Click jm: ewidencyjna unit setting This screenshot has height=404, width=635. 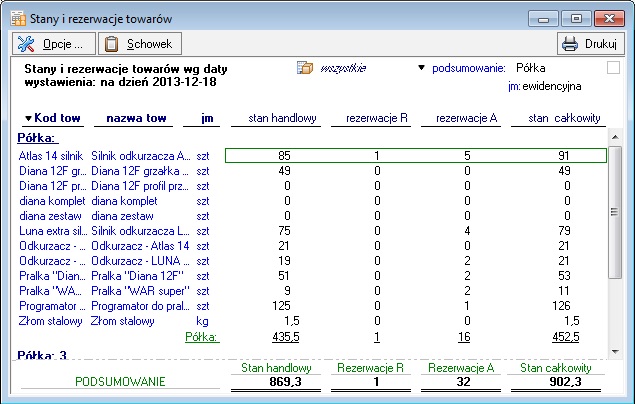point(545,86)
